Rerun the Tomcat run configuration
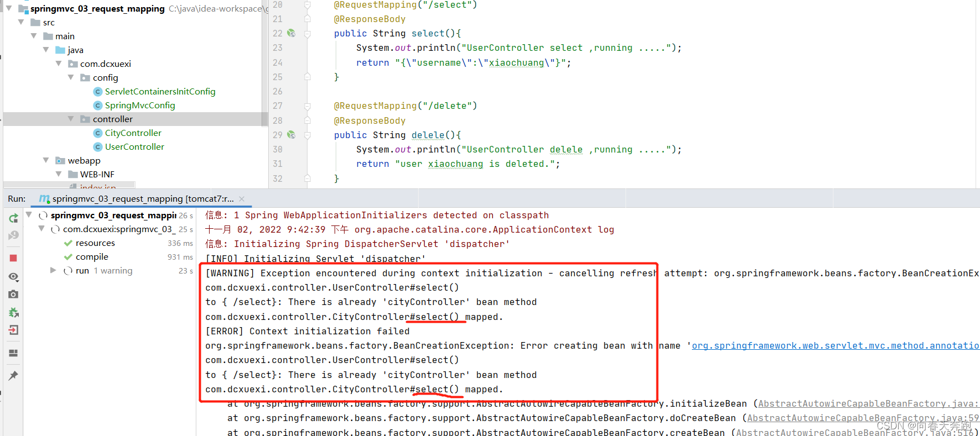The width and height of the screenshot is (980, 436). click(13, 218)
